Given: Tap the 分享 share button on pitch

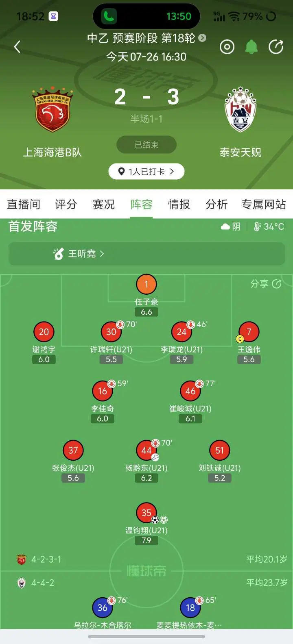Looking at the screenshot, I should pyautogui.click(x=266, y=284).
